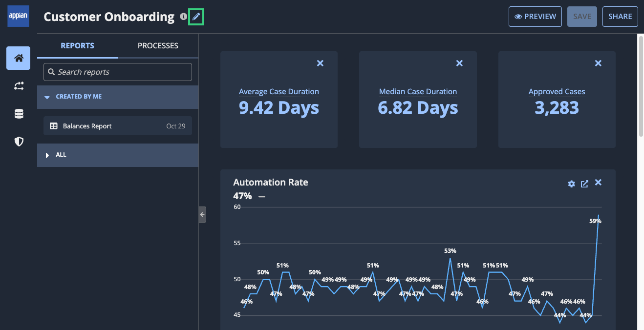Open the process flow sidebar icon
The width and height of the screenshot is (644, 330).
19,86
